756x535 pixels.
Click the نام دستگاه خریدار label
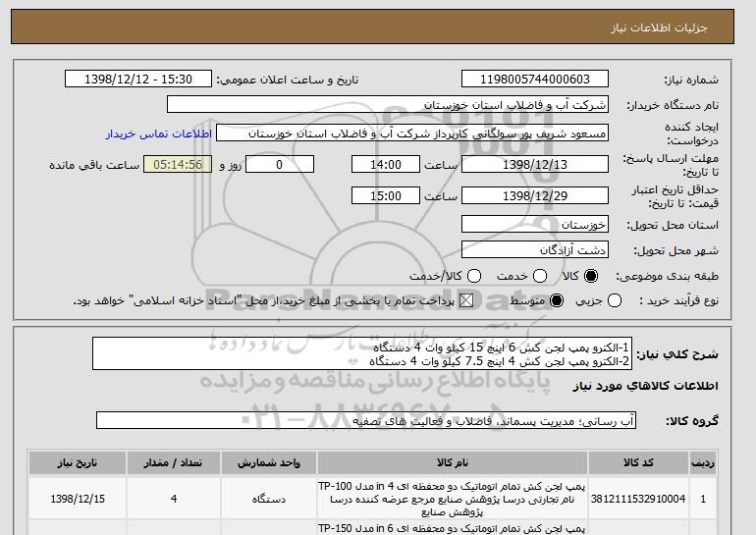point(673,105)
